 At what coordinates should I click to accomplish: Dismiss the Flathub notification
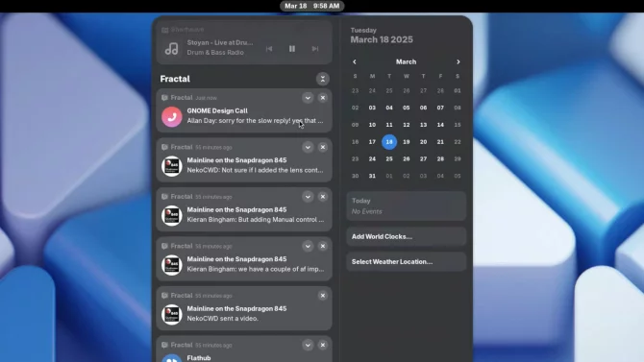(x=323, y=345)
